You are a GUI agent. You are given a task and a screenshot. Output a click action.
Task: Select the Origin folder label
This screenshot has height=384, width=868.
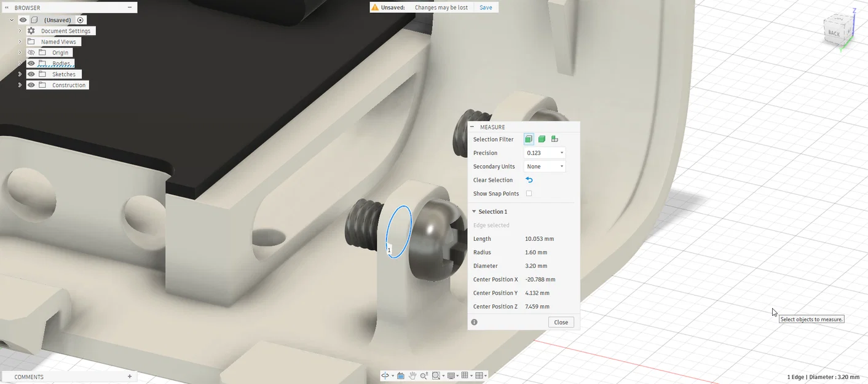[60, 52]
